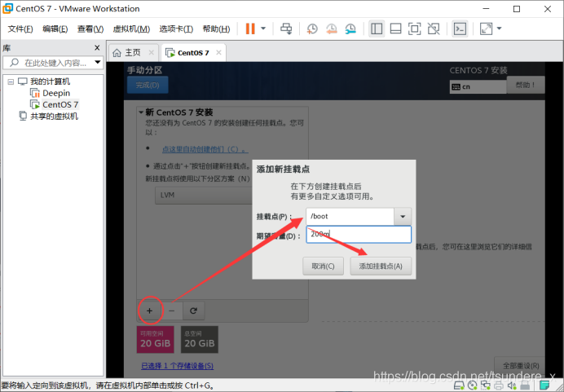Open the 文件(F) menu
Viewport: 564px width, 392px height.
pyautogui.click(x=20, y=29)
